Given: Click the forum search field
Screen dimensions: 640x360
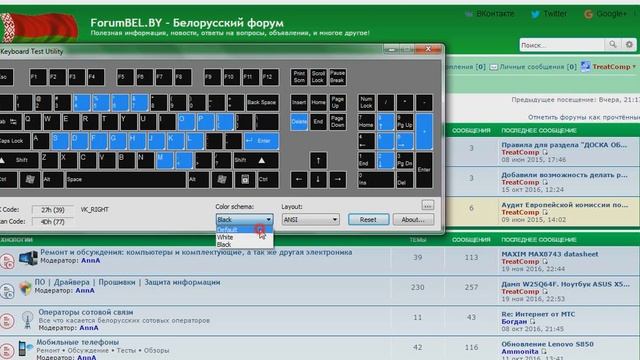Looking at the screenshot, I should 562,45.
